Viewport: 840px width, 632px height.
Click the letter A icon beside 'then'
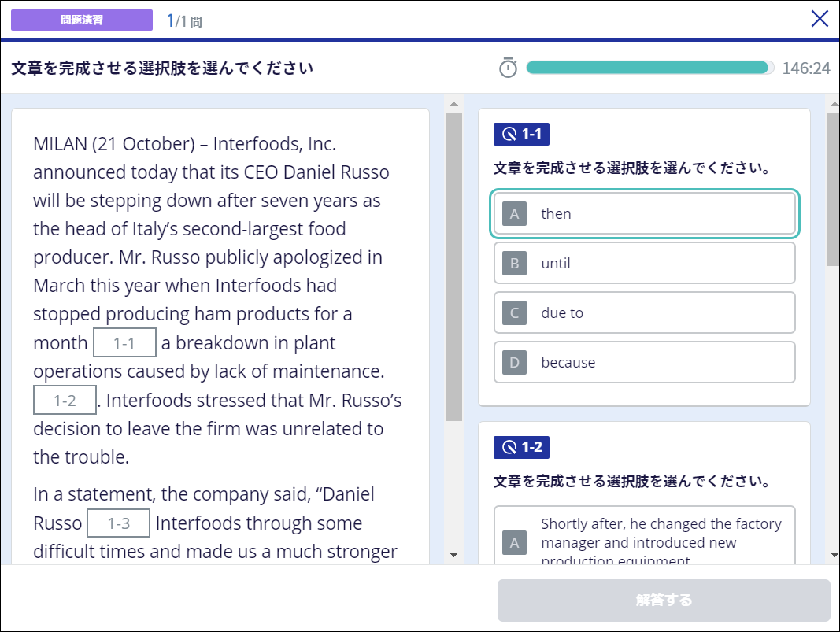(x=514, y=214)
